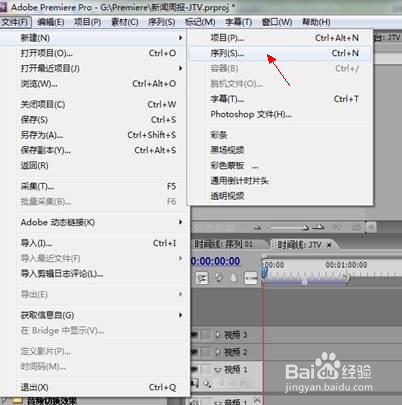
Task: Click the blue 00:00:00:00 timecode field
Action: click(x=215, y=261)
